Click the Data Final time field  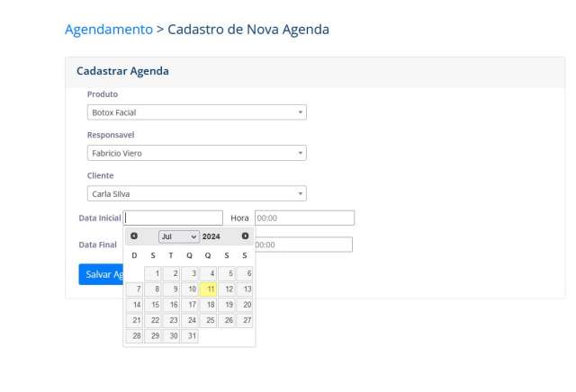click(303, 245)
